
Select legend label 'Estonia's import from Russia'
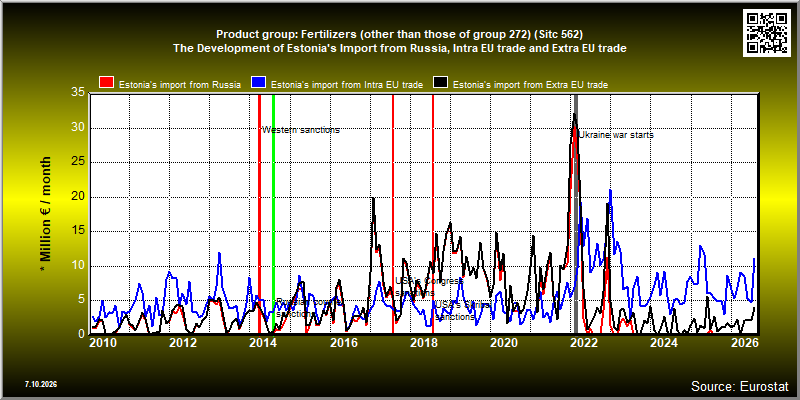[180, 85]
